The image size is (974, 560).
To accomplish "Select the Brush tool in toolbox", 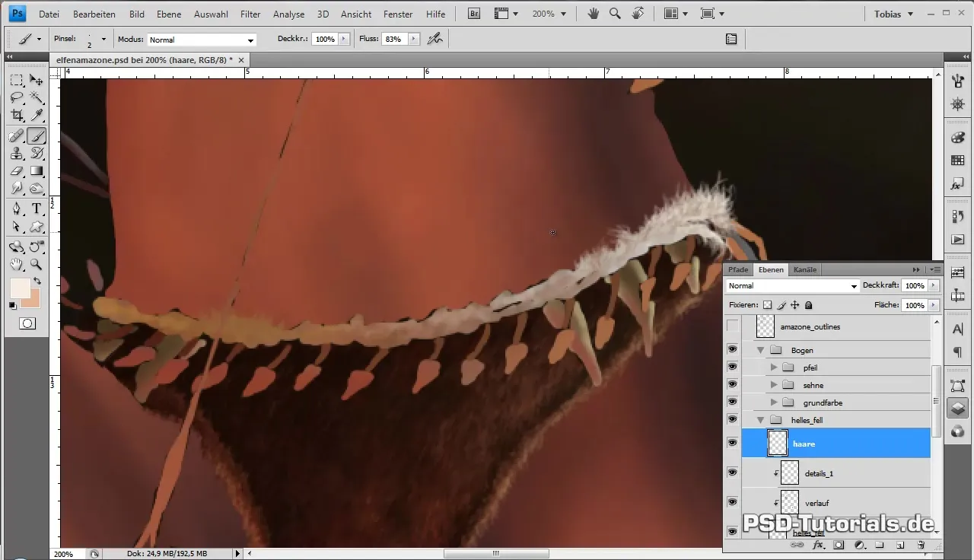I will pos(37,136).
